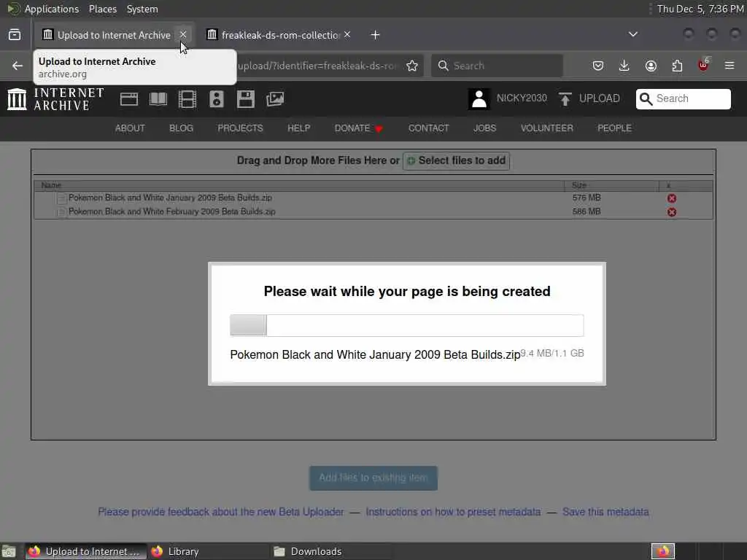747x560 pixels.
Task: Open the DONATE nav link
Action: pyautogui.click(x=358, y=128)
